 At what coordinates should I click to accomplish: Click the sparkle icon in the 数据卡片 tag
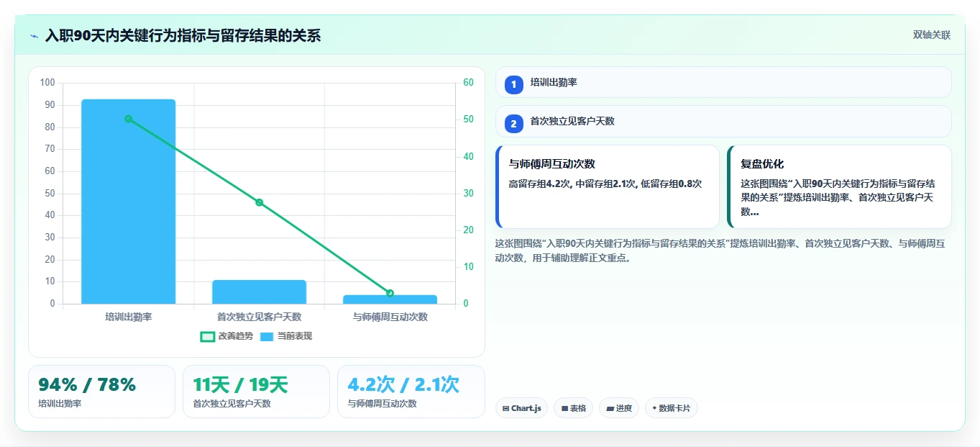[x=654, y=408]
